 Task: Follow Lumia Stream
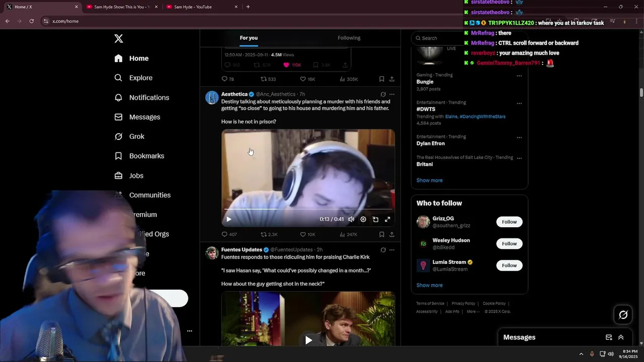click(x=509, y=265)
